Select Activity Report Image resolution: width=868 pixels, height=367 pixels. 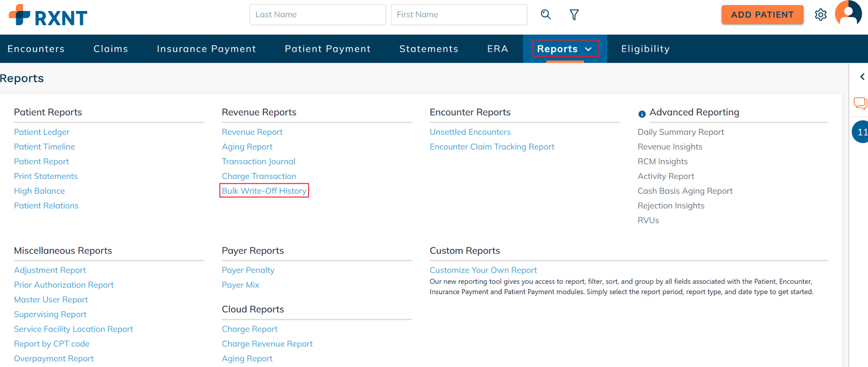click(666, 176)
